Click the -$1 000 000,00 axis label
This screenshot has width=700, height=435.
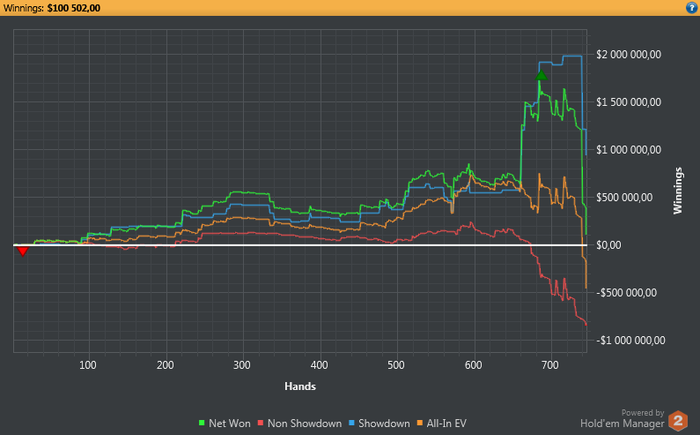(x=630, y=340)
